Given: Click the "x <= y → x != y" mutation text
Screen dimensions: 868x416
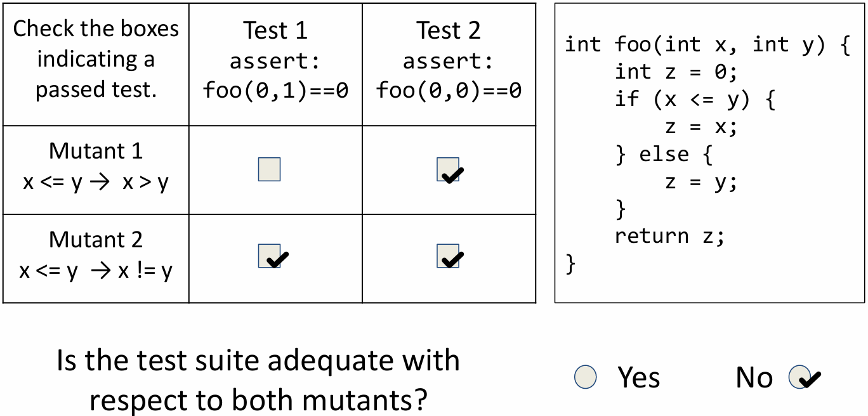Looking at the screenshot, I should [x=96, y=271].
